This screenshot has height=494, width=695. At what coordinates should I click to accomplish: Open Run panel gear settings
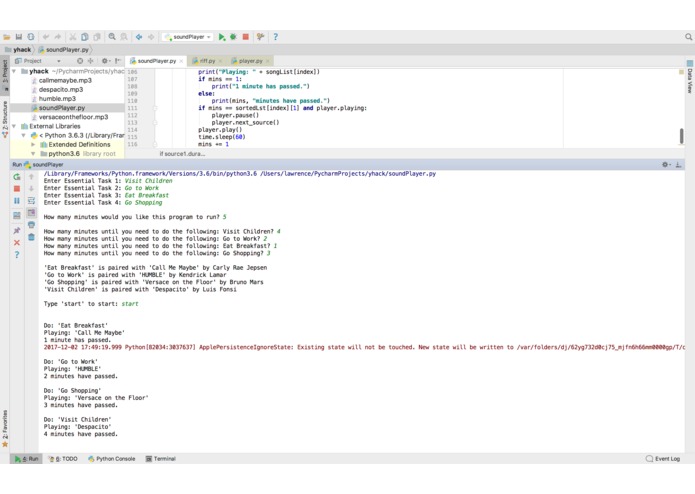pos(666,165)
